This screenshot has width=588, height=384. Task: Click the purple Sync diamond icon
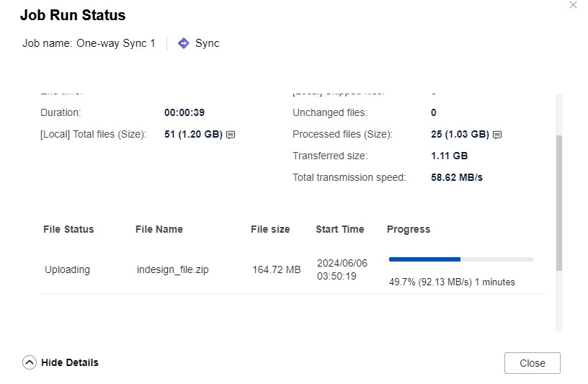point(184,43)
